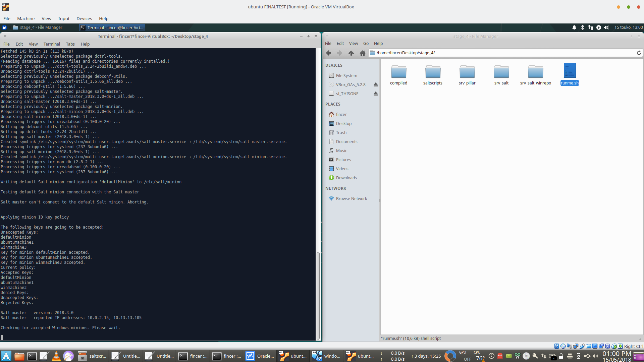Open VirtualBox Devices menu
The image size is (644, 362).
point(84,19)
